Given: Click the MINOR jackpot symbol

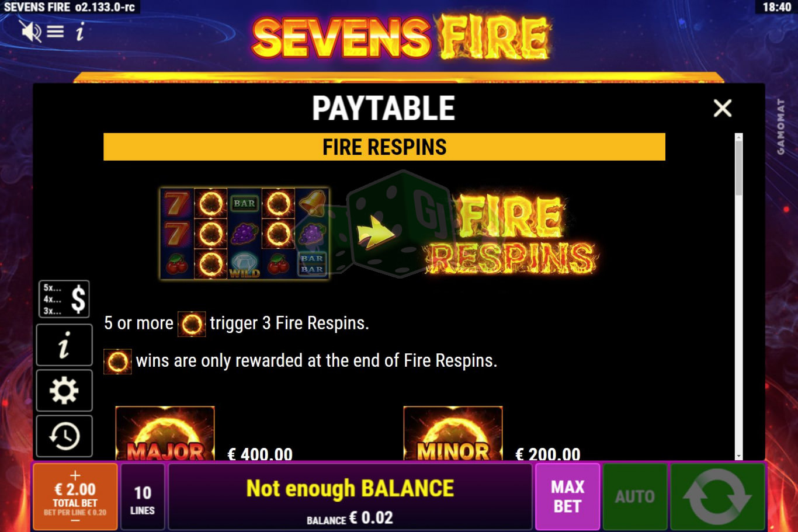Looking at the screenshot, I should click(453, 433).
